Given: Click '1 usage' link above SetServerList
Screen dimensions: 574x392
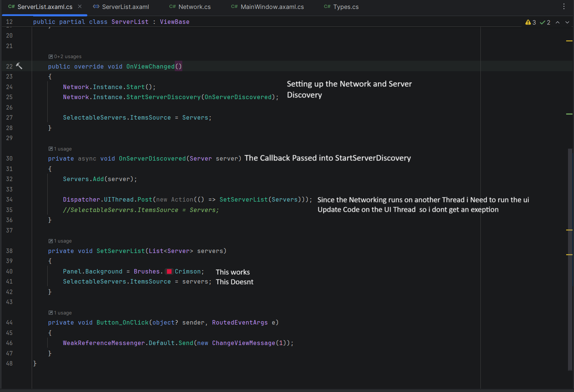Looking at the screenshot, I should (63, 241).
